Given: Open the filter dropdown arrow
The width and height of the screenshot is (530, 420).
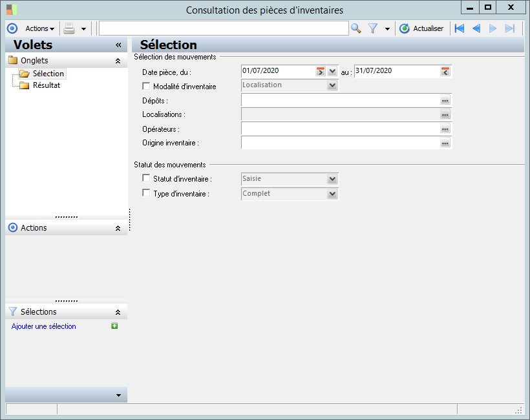Looking at the screenshot, I should pyautogui.click(x=387, y=29).
